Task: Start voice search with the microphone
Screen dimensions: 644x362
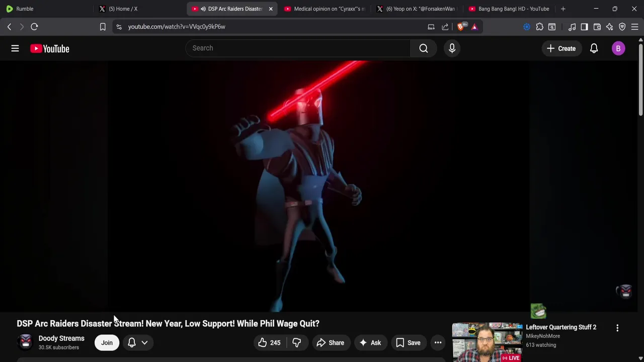Action: pos(452,48)
